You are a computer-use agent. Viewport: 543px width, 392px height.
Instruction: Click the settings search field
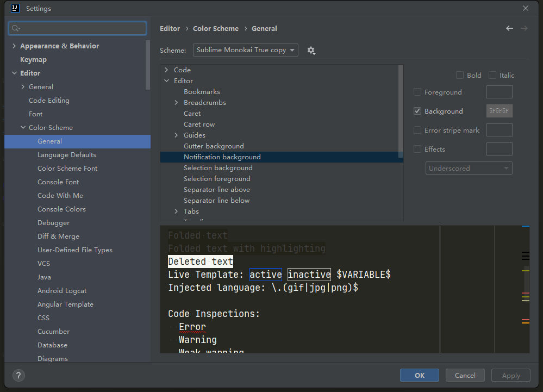[78, 28]
